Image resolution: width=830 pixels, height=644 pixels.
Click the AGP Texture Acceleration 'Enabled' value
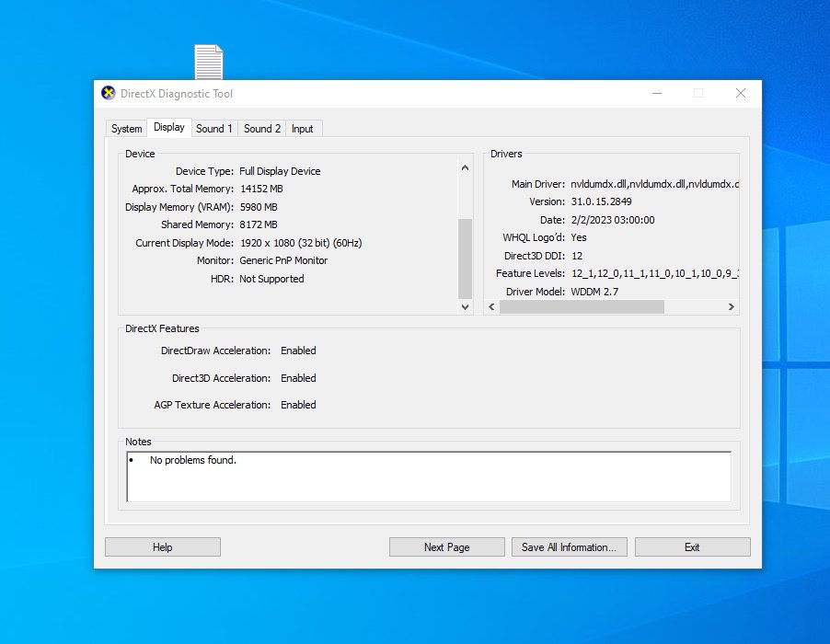point(298,405)
